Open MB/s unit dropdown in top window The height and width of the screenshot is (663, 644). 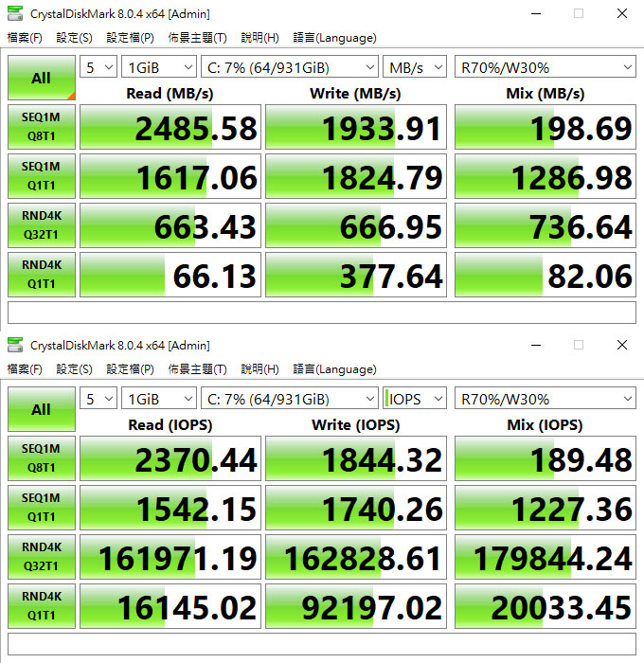415,67
